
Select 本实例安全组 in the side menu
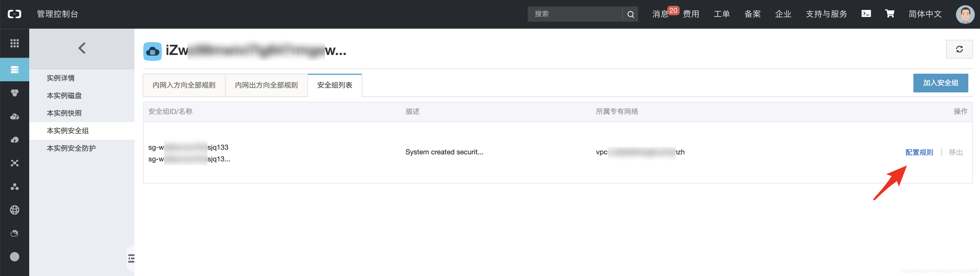click(82, 131)
